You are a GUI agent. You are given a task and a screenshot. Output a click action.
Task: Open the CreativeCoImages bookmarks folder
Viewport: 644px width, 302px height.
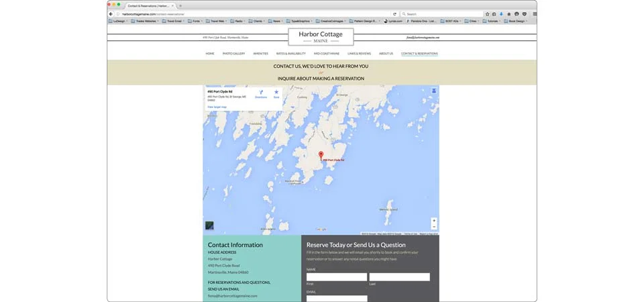pos(330,21)
